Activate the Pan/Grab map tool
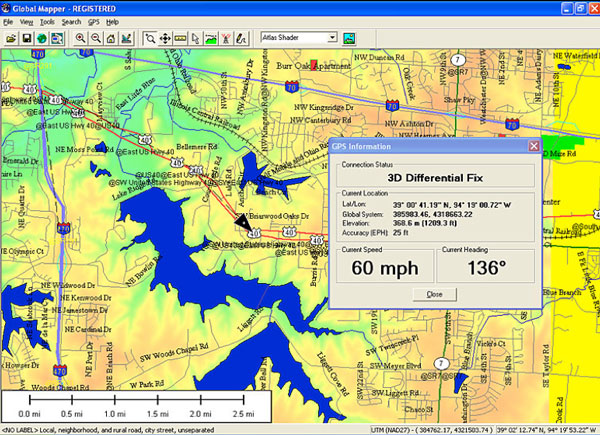 164,38
